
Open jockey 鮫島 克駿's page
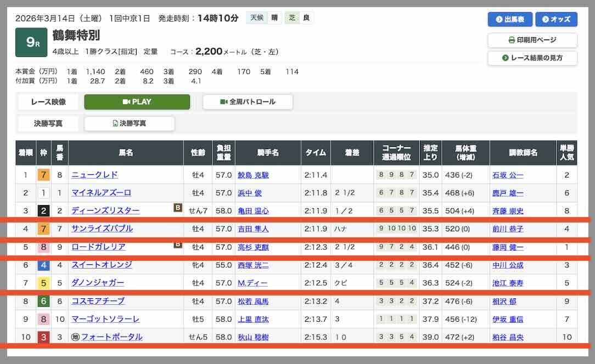point(253,175)
